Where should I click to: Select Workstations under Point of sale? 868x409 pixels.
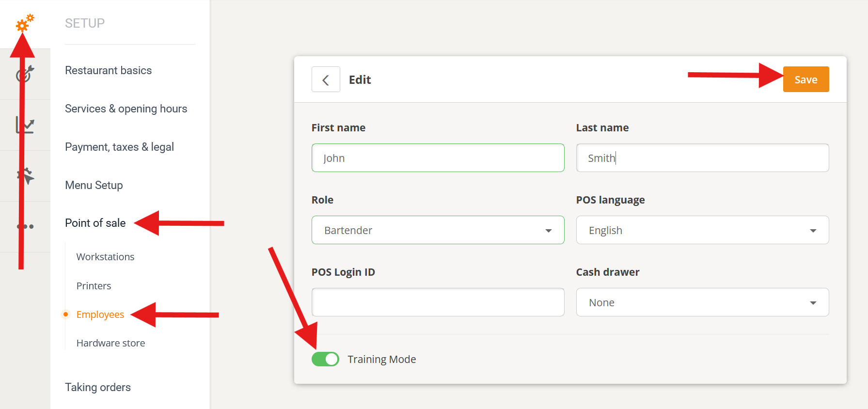pyautogui.click(x=105, y=257)
